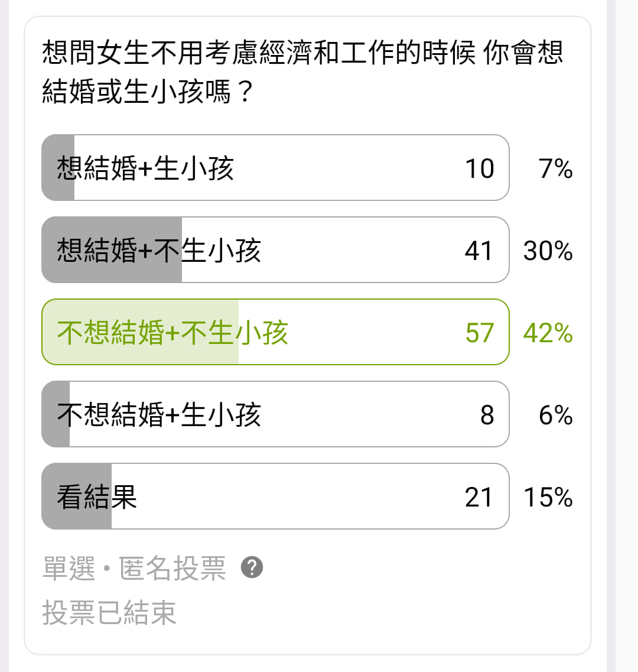The width and height of the screenshot is (638, 672).
Task: Tap the 15% result percentage
Action: (x=548, y=498)
